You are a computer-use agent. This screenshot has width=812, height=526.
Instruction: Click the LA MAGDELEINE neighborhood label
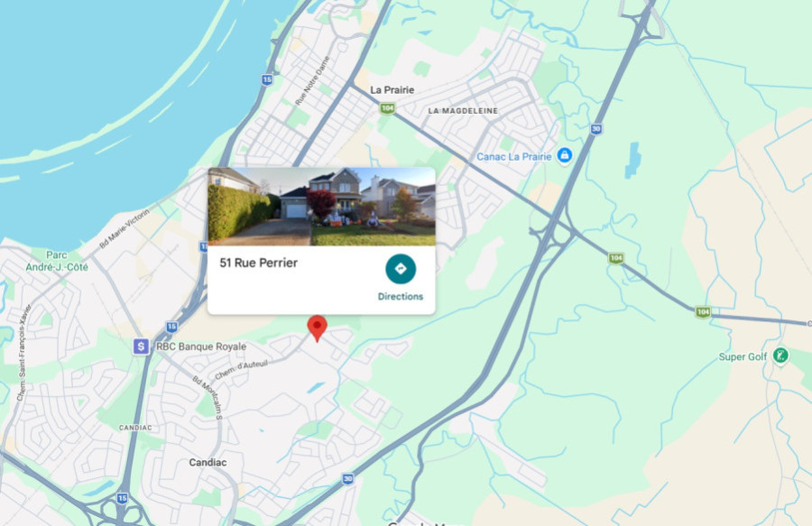point(463,111)
